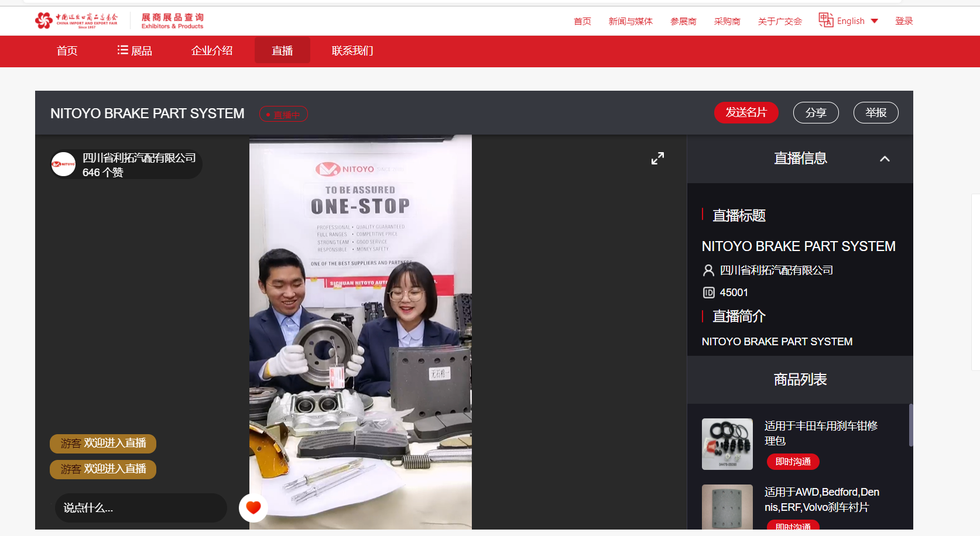Open 关于广交会 header link
Viewport: 980px width, 536px height.
click(780, 21)
